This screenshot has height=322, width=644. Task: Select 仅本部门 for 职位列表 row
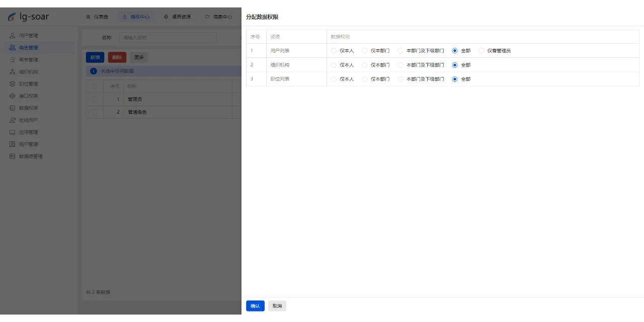pyautogui.click(x=365, y=79)
